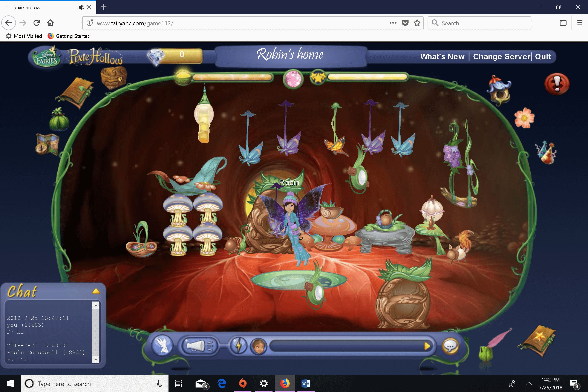This screenshot has height=392, width=588.
Task: Bookmark this page with star
Action: tap(417, 23)
